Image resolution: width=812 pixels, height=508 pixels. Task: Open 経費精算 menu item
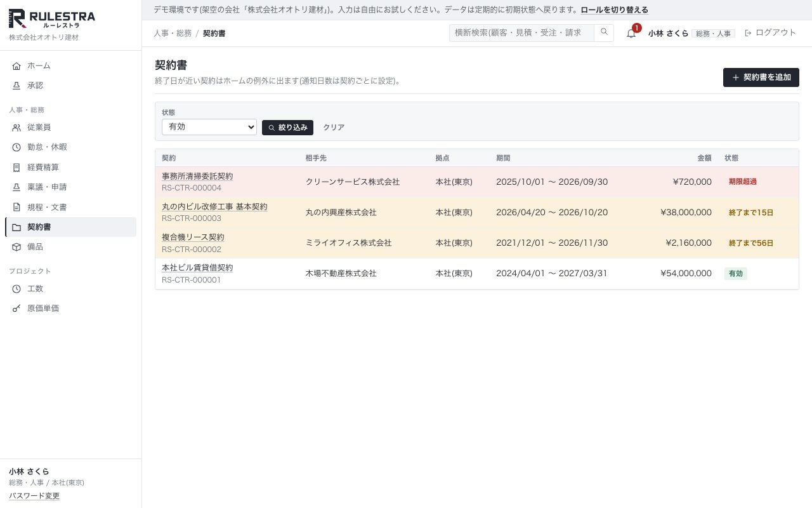70,168
